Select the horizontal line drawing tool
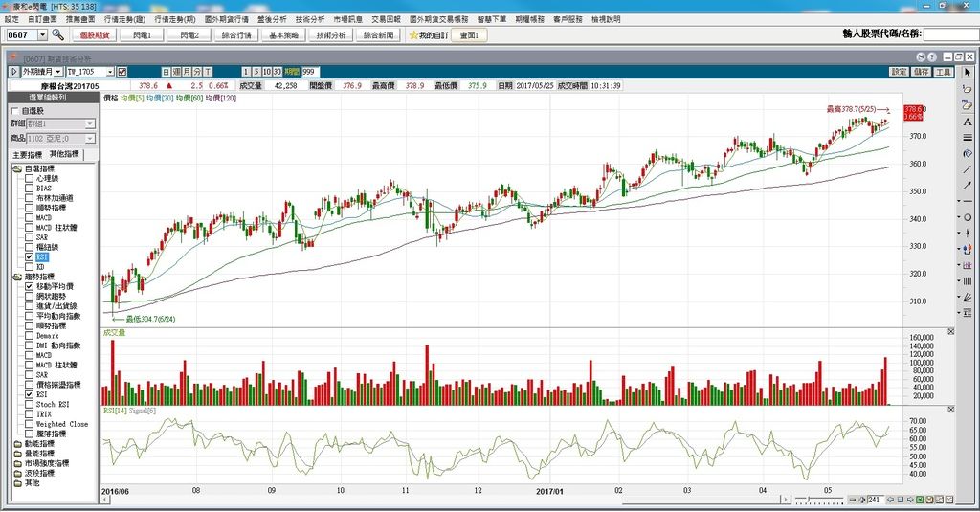The width and height of the screenshot is (980, 512). tap(968, 201)
